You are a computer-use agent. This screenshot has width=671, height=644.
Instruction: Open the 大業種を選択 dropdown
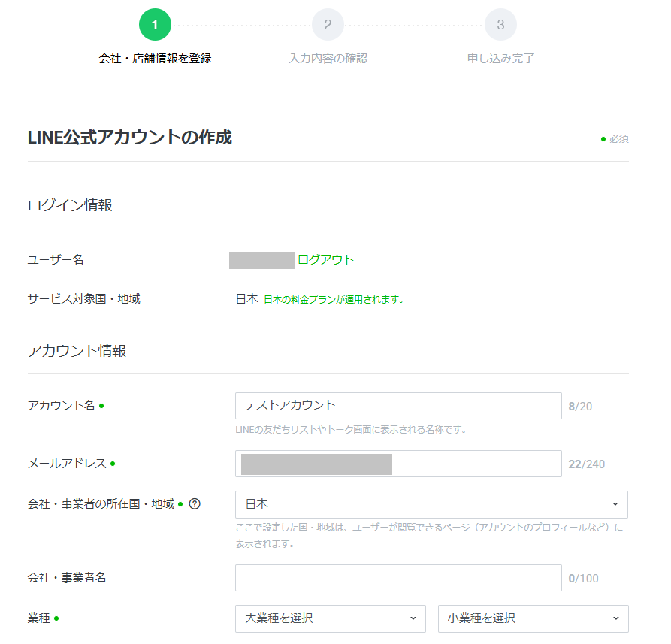point(330,618)
